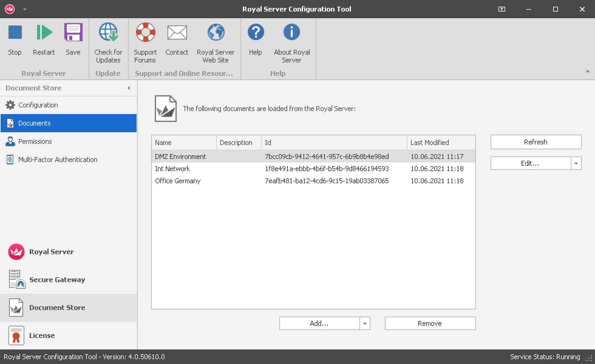Open Permissions in the sidebar

pyautogui.click(x=35, y=141)
